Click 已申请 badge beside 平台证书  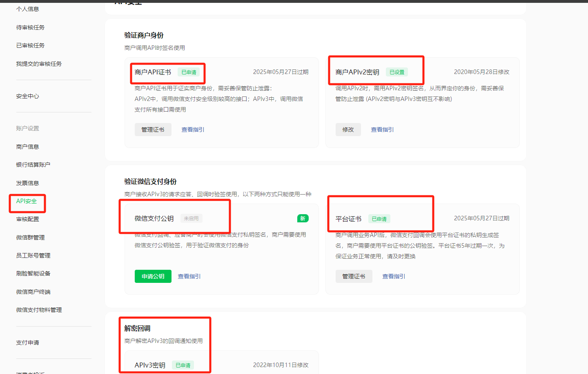tap(379, 219)
